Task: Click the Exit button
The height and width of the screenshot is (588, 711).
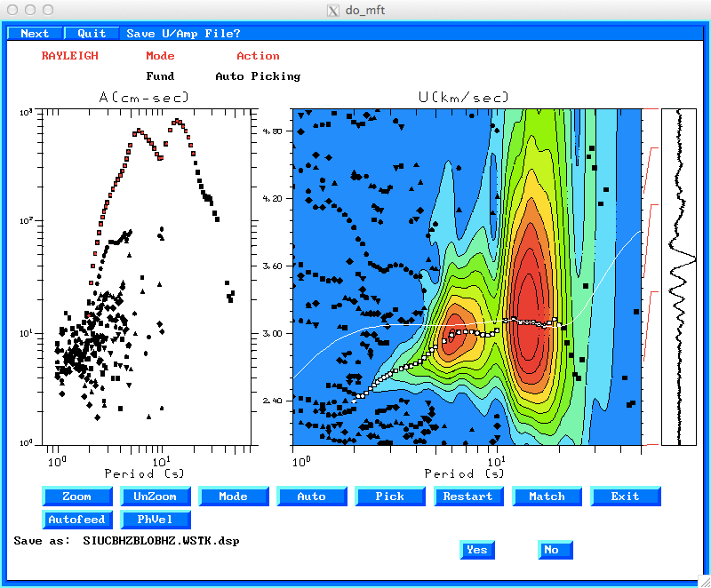Action: pyautogui.click(x=626, y=497)
